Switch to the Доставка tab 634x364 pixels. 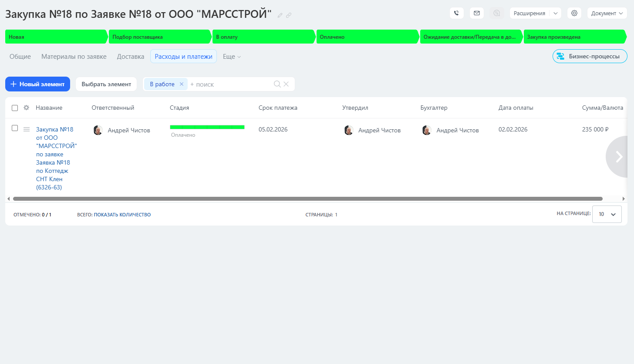pos(130,57)
